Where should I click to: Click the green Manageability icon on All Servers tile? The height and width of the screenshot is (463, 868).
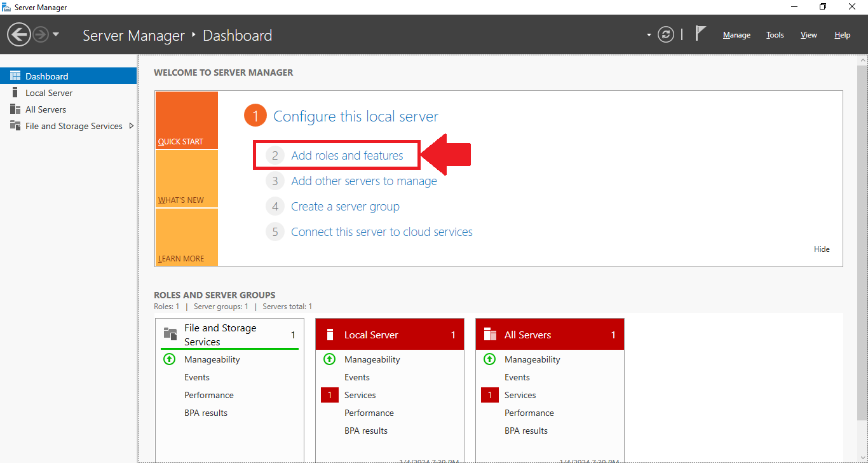coord(489,359)
